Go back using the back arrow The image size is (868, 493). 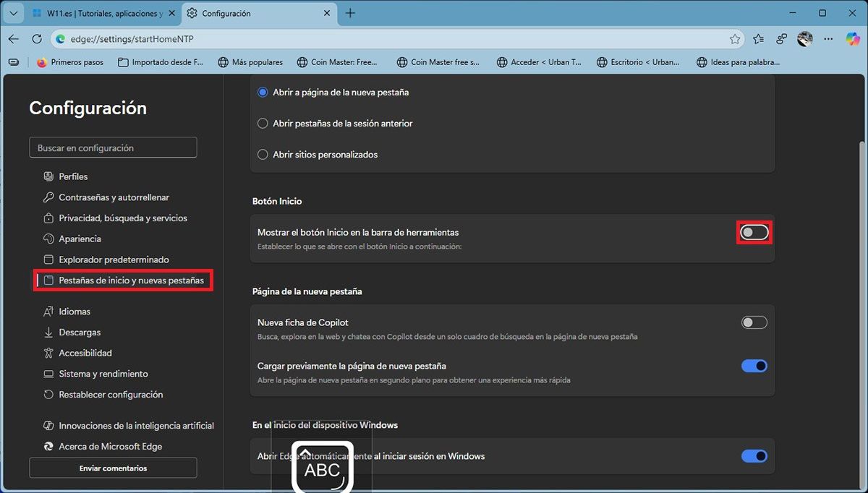[x=14, y=39]
